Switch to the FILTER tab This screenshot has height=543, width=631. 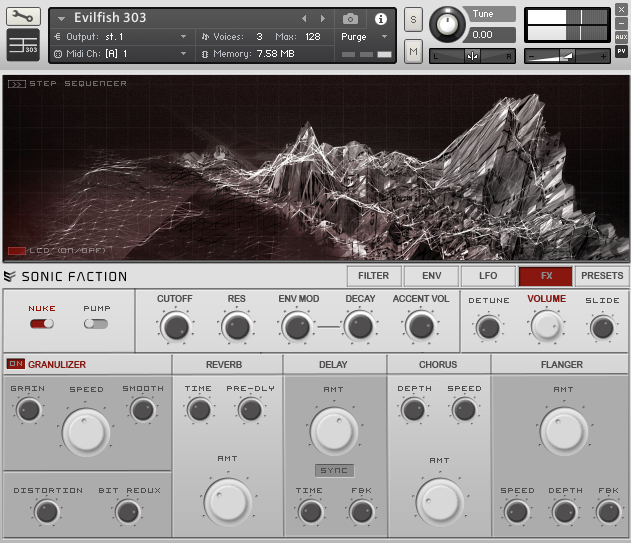(x=373, y=276)
